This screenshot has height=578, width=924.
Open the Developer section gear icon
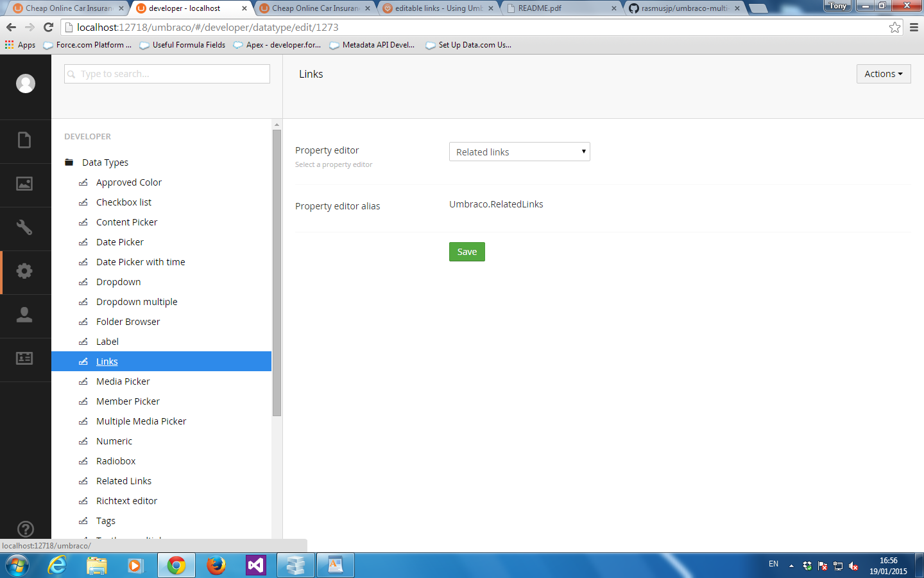pos(24,271)
